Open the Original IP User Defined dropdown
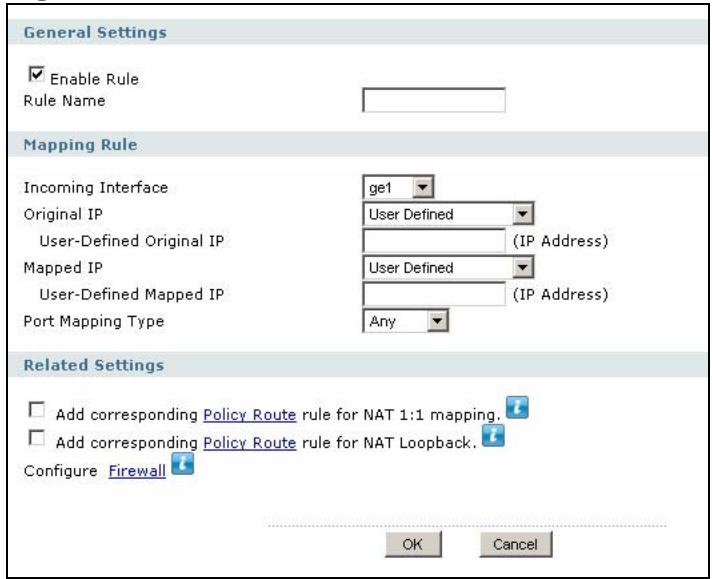The image size is (712, 579). tap(448, 214)
